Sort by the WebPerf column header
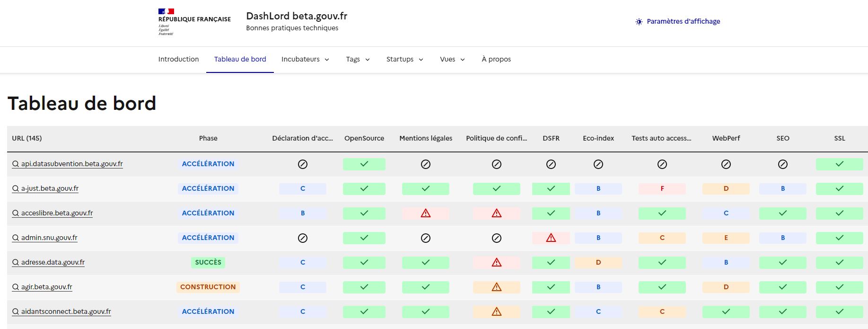 click(x=726, y=138)
